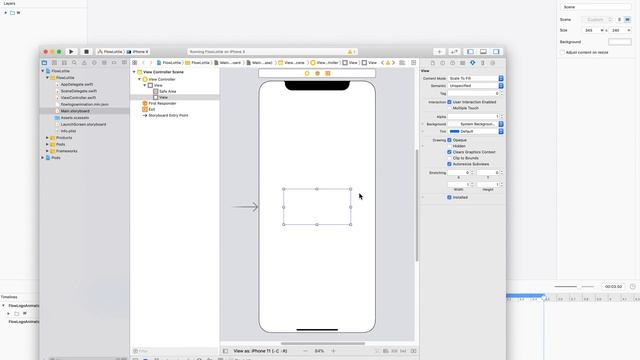Click the timeline playhead marker in background window
The width and height of the screenshot is (640, 360).
544,298
